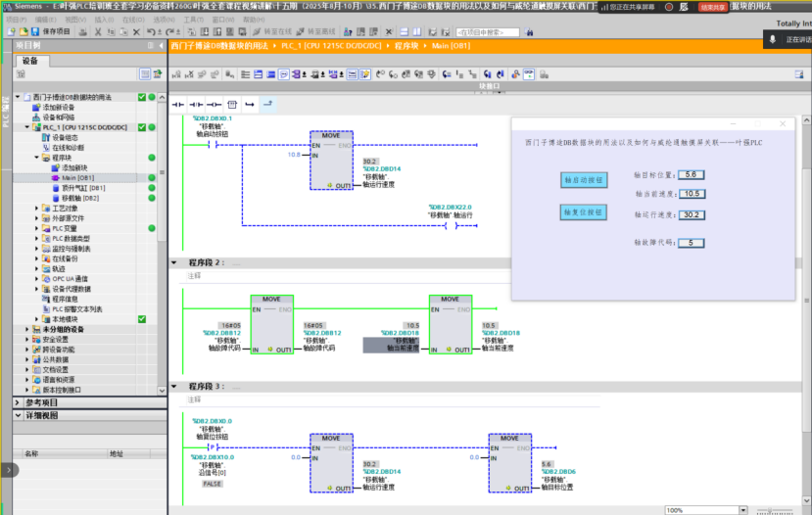The image size is (812, 515).
Task: Click 转至离线 go offline button
Action: (x=316, y=32)
